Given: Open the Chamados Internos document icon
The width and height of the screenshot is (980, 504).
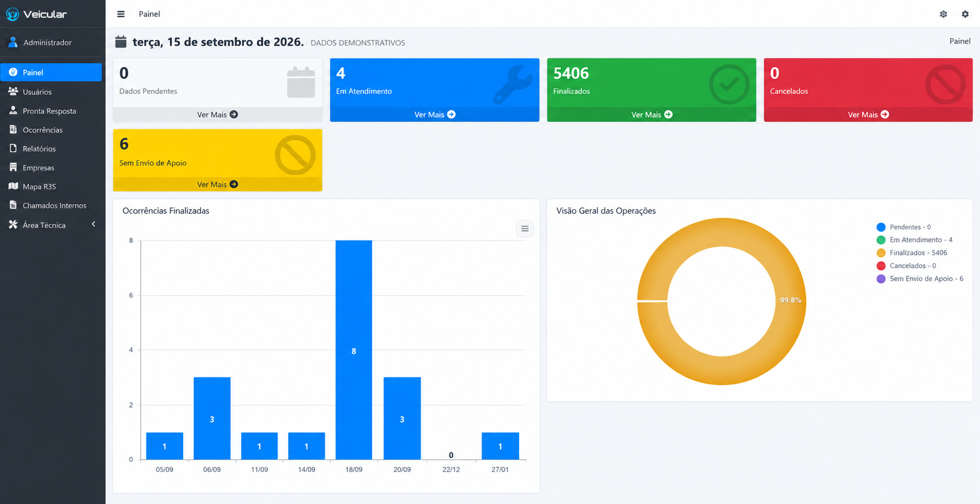Looking at the screenshot, I should coord(13,205).
